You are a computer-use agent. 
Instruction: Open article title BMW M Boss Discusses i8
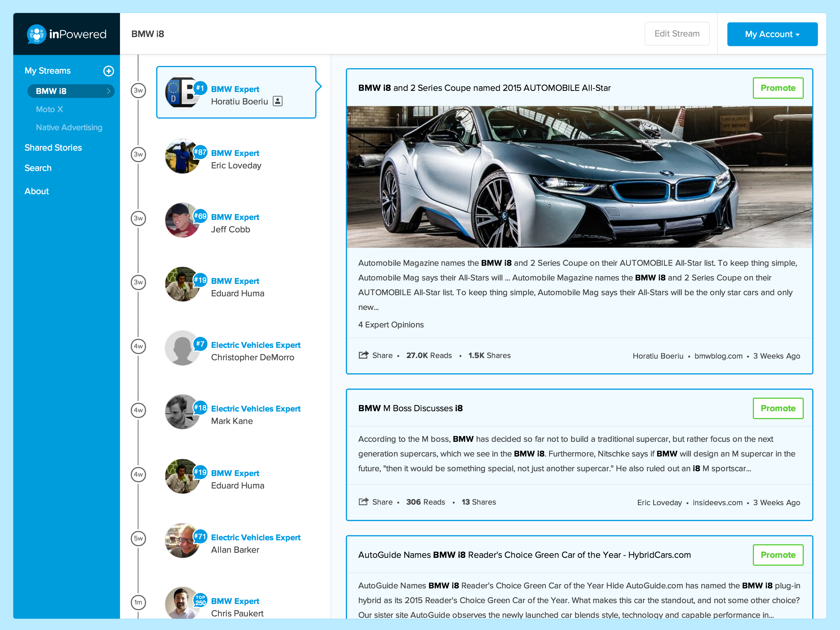tap(410, 408)
